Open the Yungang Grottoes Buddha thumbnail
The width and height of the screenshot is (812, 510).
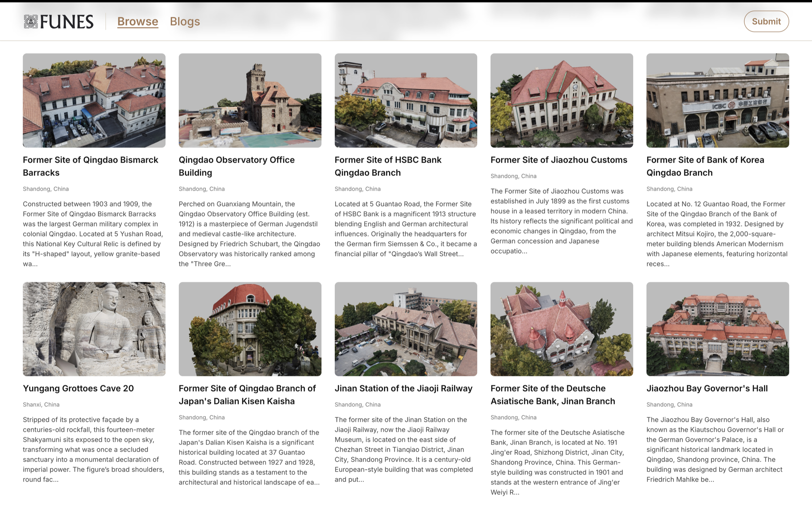click(x=94, y=329)
